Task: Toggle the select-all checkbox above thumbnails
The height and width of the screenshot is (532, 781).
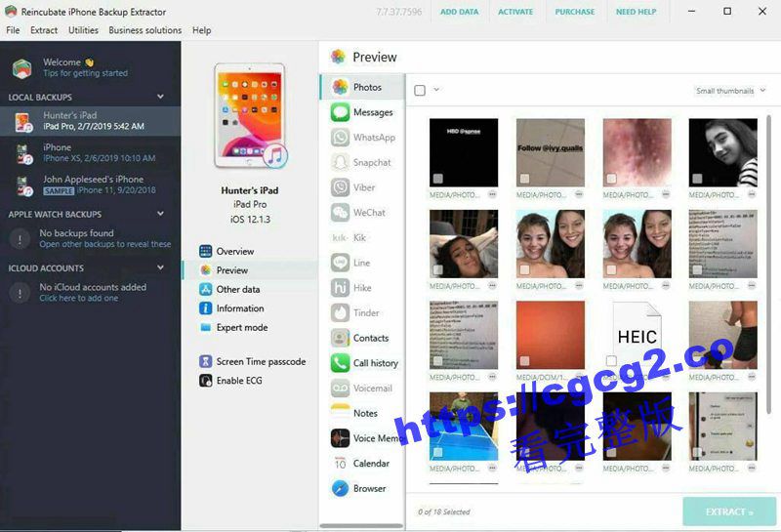Action: coord(420,91)
